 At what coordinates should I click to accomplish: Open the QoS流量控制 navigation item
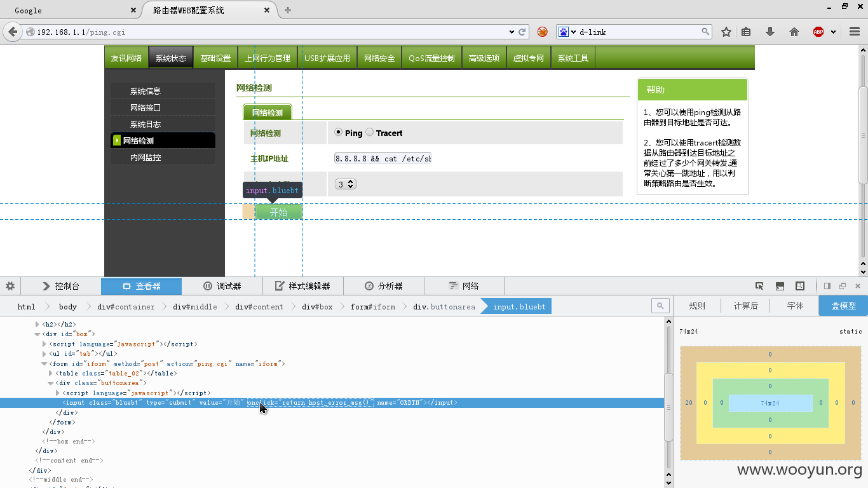(431, 58)
